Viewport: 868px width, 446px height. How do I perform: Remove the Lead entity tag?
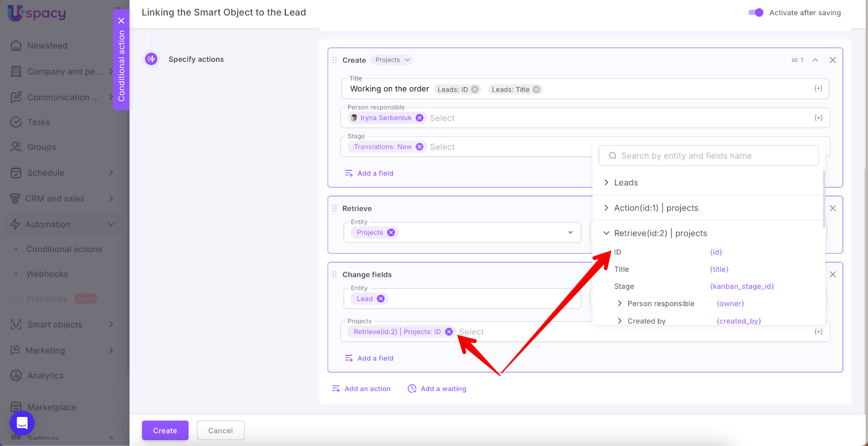coord(381,299)
